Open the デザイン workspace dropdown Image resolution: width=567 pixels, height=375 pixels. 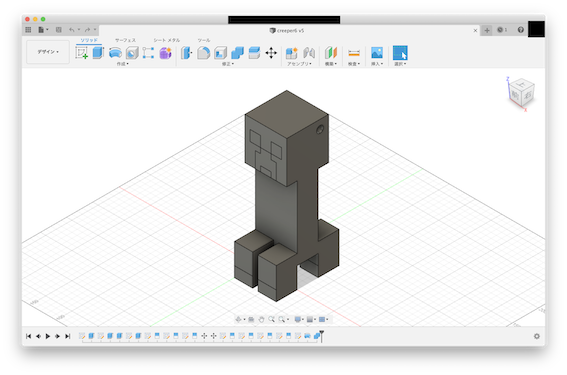click(x=48, y=52)
